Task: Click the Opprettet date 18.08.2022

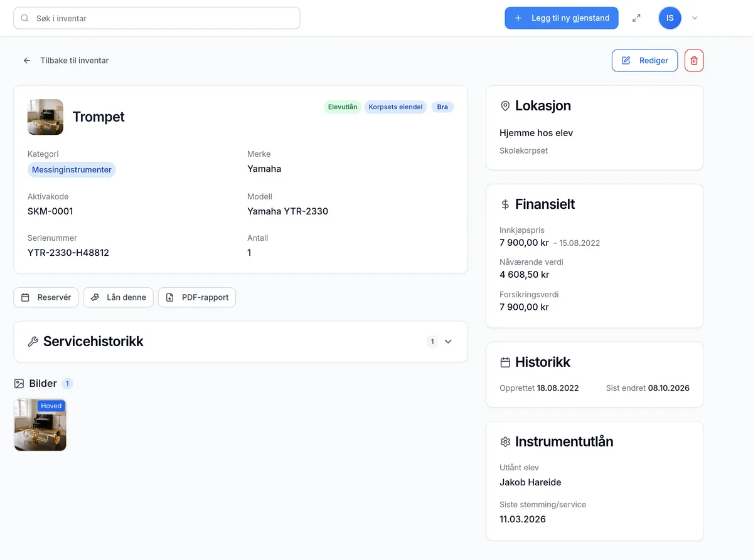Action: click(x=558, y=388)
